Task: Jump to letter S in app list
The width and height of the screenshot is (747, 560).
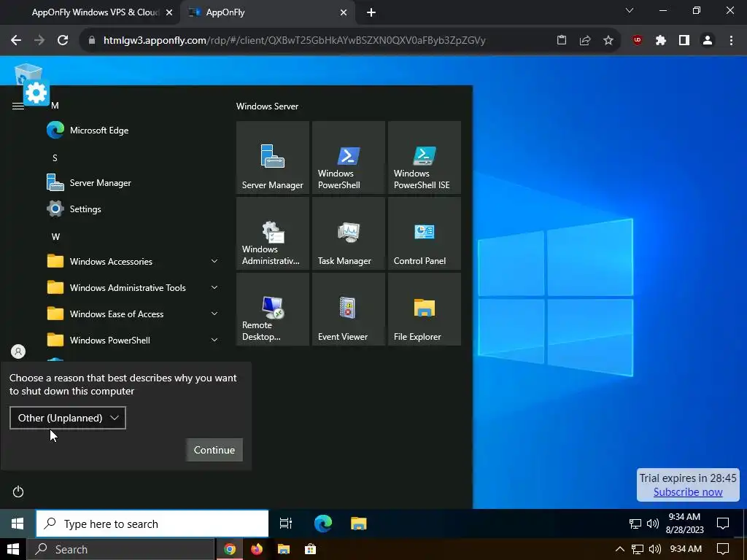Action: (55, 158)
